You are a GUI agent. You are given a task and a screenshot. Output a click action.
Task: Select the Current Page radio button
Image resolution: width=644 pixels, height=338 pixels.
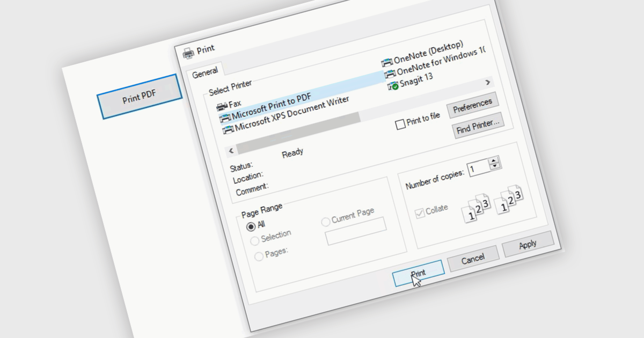point(326,222)
